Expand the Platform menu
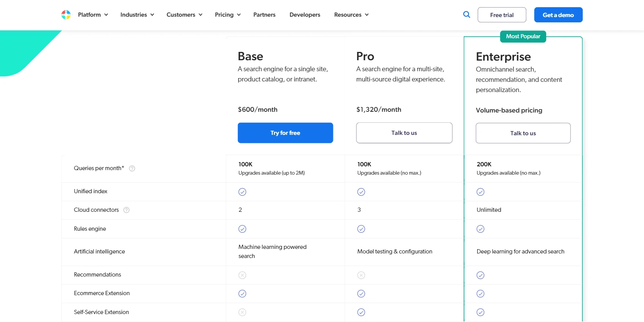This screenshot has height=322, width=644. tap(93, 15)
